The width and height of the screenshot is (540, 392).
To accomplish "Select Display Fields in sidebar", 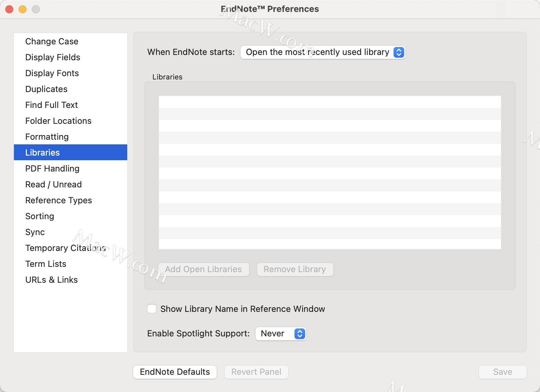I will 71,57.
